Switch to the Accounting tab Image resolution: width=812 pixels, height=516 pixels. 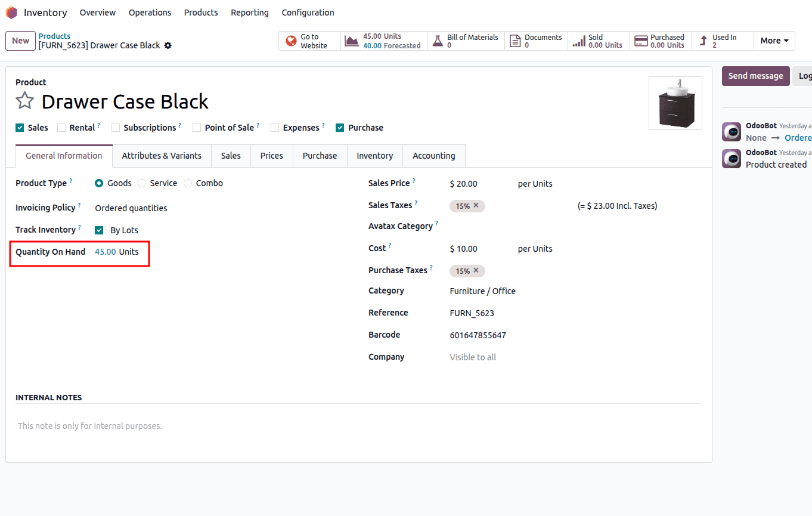[434, 156]
